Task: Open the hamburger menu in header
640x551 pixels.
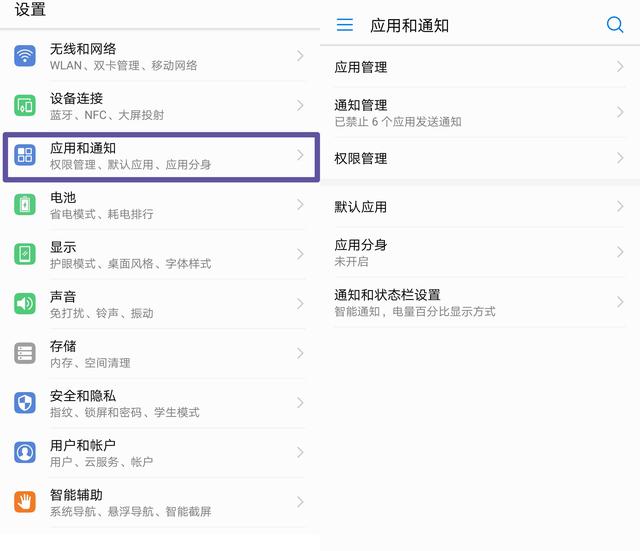Action: click(x=345, y=25)
